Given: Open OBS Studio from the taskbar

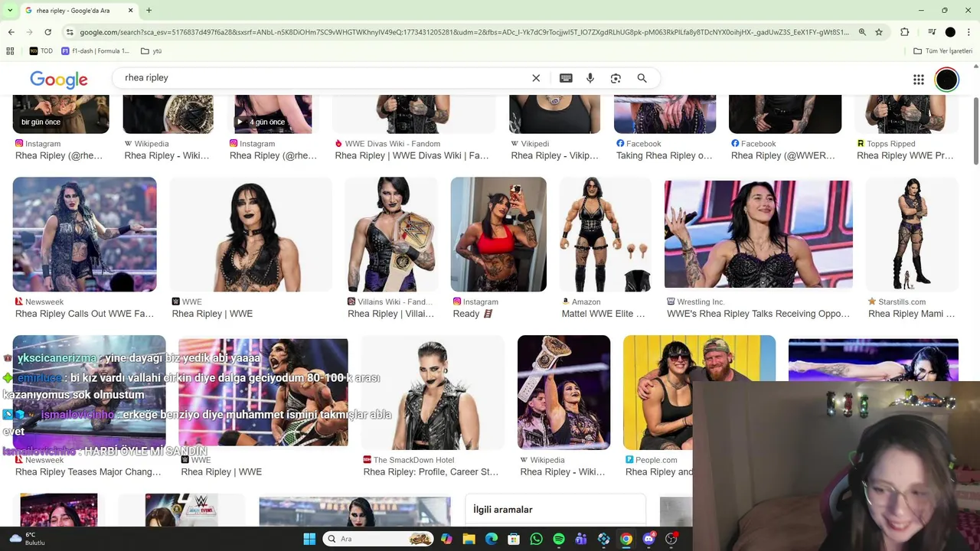Looking at the screenshot, I should tap(671, 539).
